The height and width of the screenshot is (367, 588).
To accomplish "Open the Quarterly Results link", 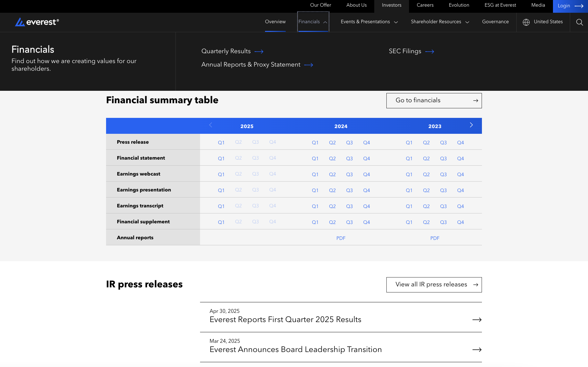I will tap(226, 51).
